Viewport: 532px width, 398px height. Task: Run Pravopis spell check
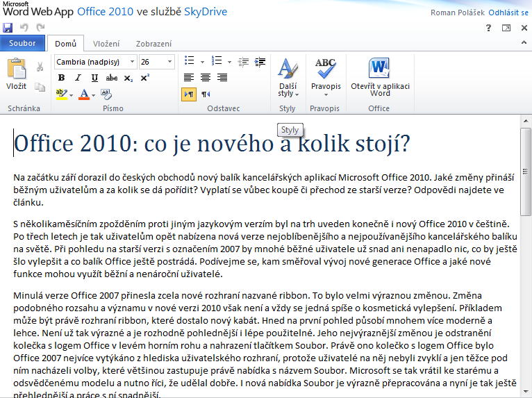click(326, 74)
